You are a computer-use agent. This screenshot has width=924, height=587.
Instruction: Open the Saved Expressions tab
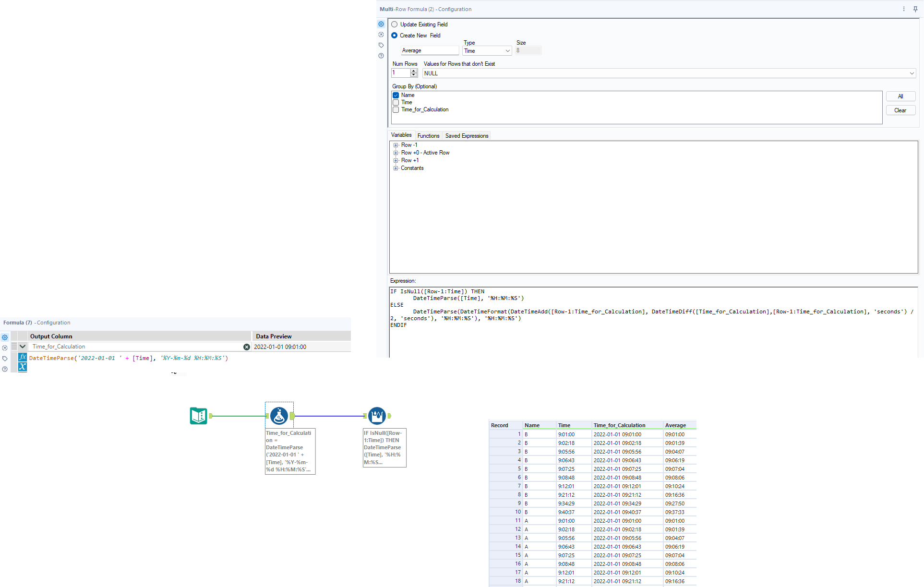tap(466, 136)
